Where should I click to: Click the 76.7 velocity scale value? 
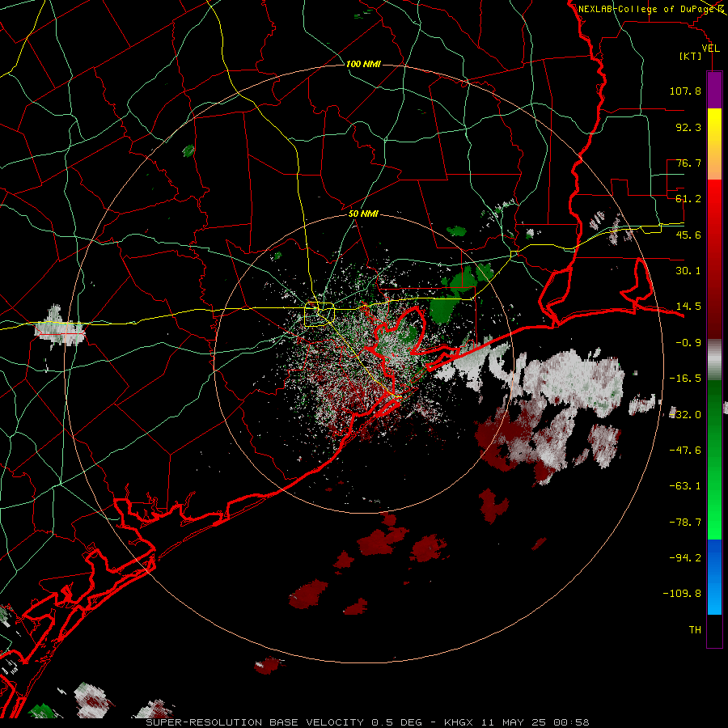point(688,163)
